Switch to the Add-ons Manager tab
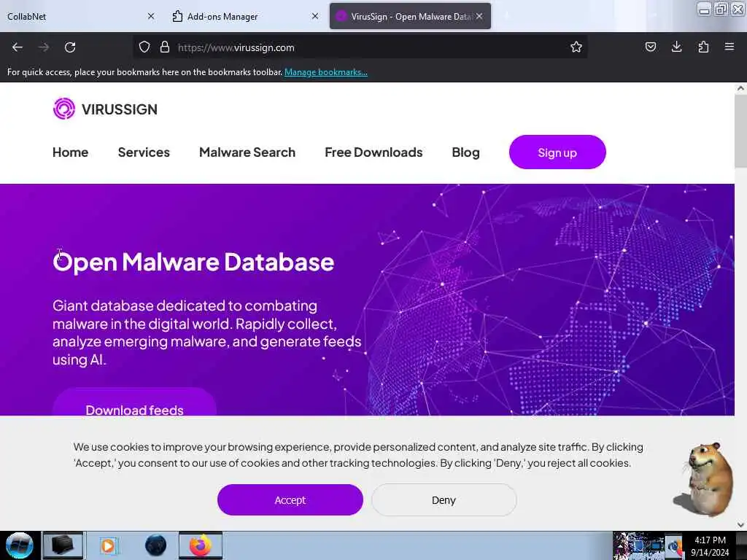This screenshot has height=560, width=747. click(245, 16)
